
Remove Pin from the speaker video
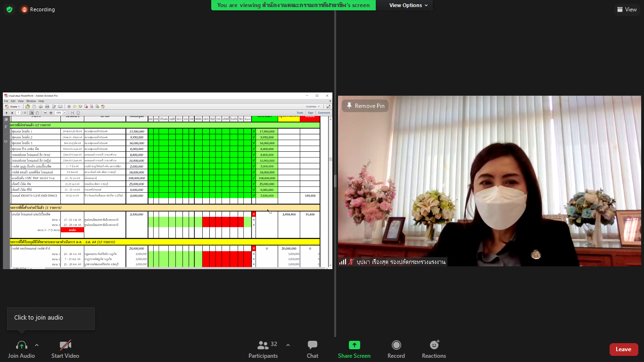[x=365, y=106]
